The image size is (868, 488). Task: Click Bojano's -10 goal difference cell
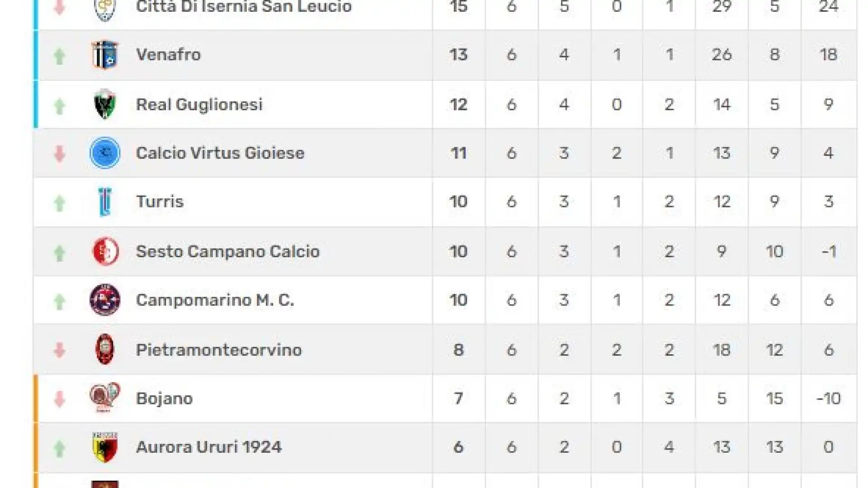(829, 399)
